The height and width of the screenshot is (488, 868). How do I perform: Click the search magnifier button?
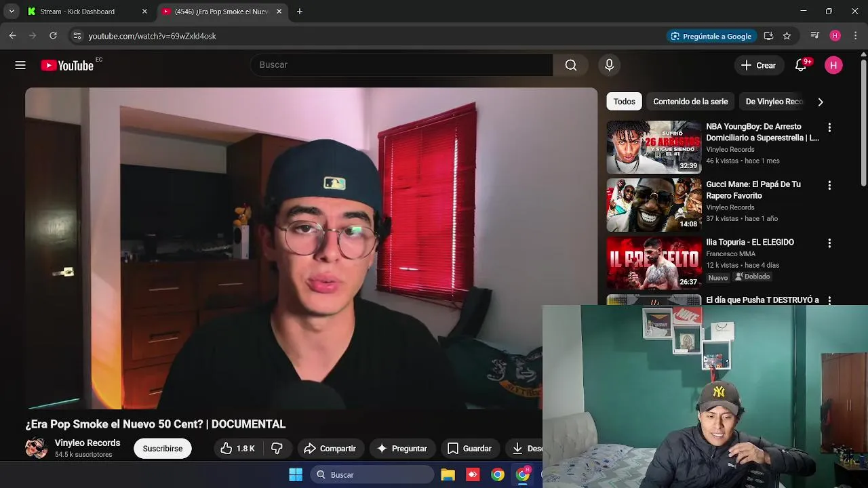pos(571,65)
